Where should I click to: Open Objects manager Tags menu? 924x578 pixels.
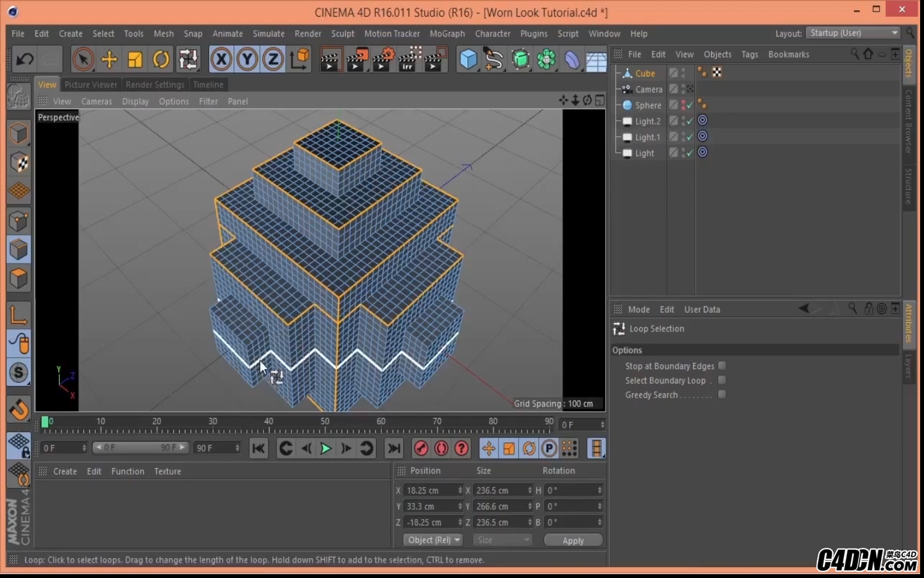(749, 55)
